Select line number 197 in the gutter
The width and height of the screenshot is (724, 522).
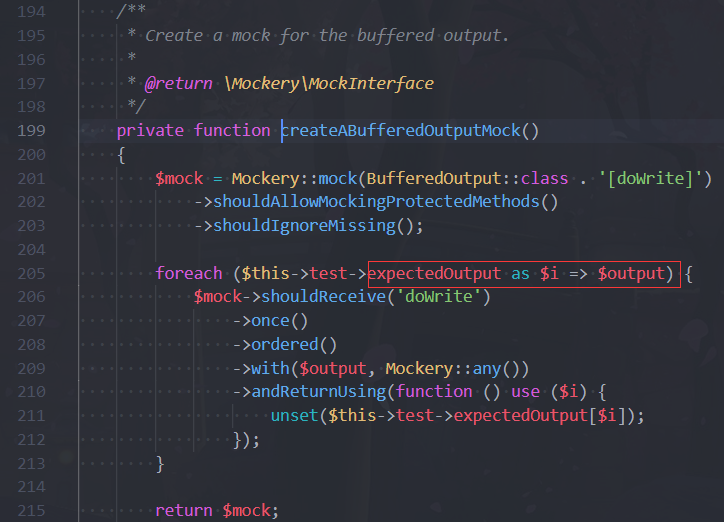31,84
